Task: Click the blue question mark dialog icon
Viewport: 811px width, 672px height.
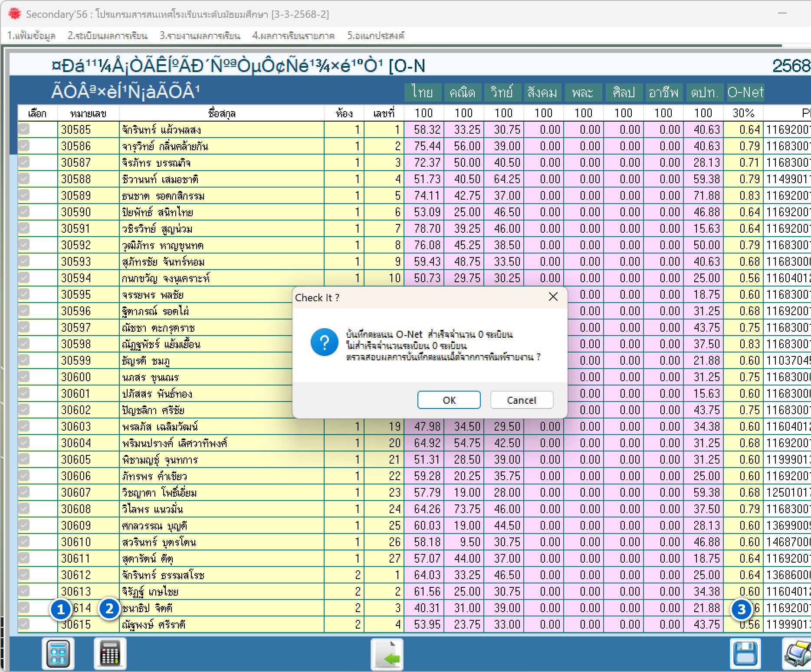Action: (324, 342)
